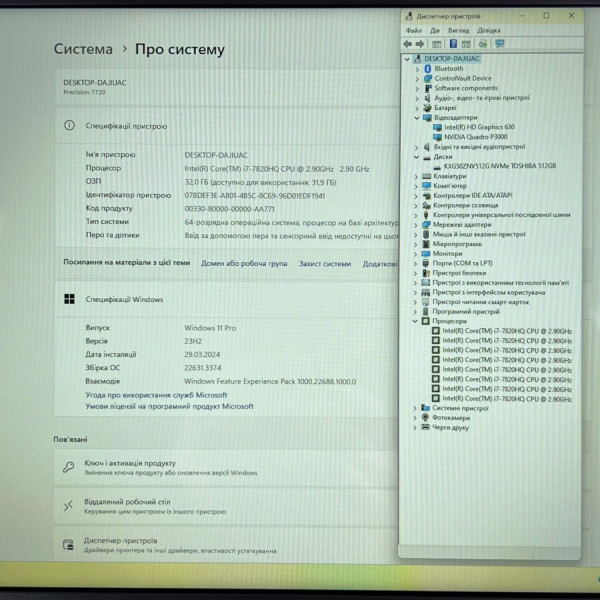Viewport: 600px width, 600px height.
Task: Expand the Контролери сховища category
Action: 416,205
